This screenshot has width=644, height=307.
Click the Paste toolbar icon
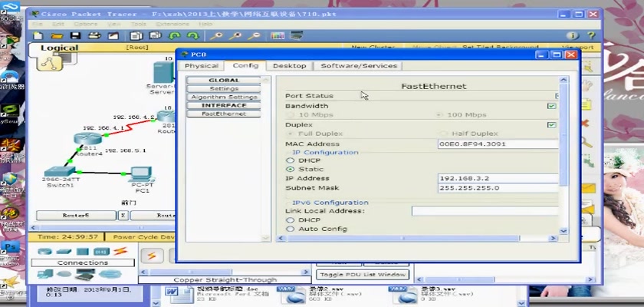(155, 36)
